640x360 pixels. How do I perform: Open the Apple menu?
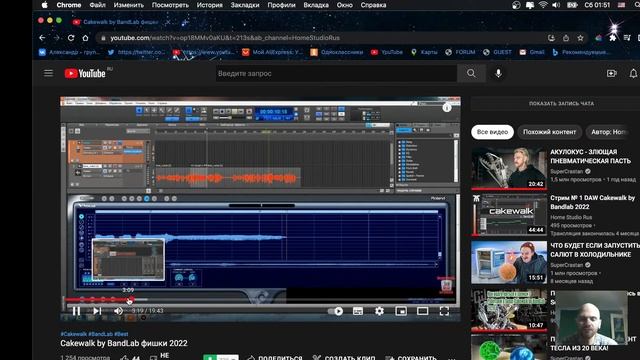[44, 5]
